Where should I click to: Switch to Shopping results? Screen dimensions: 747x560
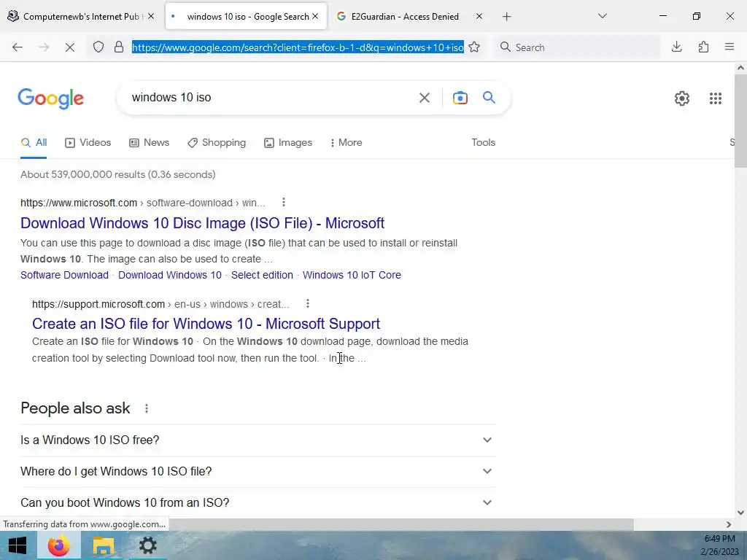217,142
